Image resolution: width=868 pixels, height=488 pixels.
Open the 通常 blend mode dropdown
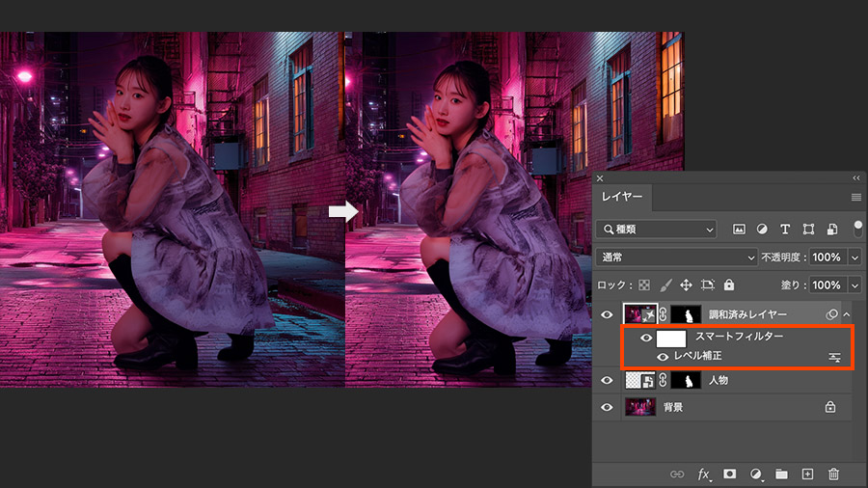click(677, 258)
